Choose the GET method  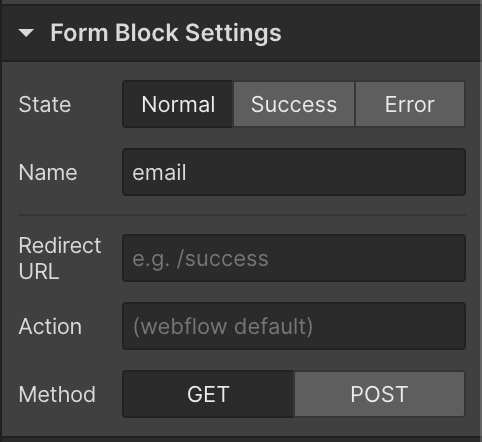pos(208,394)
